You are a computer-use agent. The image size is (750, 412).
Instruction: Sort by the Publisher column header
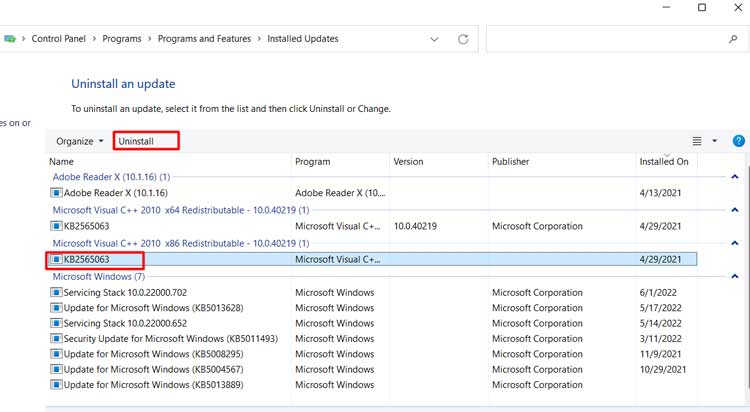510,162
